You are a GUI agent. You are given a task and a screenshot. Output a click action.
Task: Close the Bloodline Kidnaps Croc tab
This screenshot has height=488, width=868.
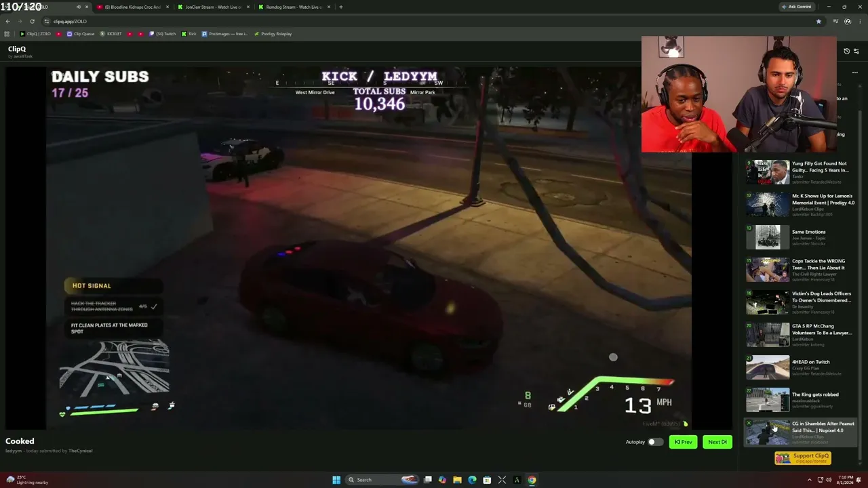click(167, 7)
